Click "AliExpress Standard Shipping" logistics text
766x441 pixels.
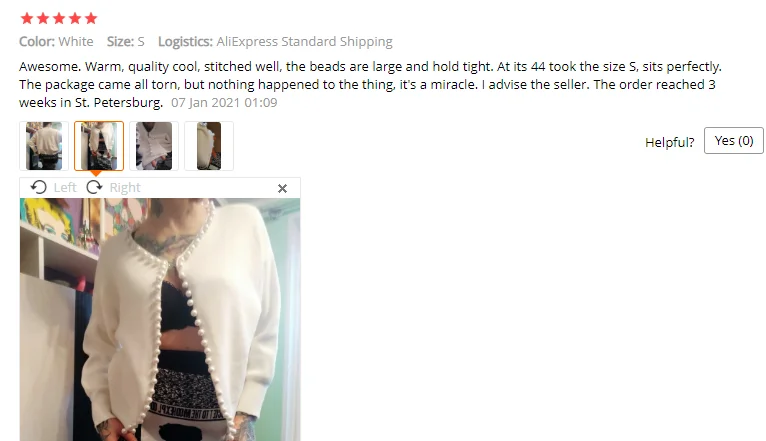tap(304, 42)
